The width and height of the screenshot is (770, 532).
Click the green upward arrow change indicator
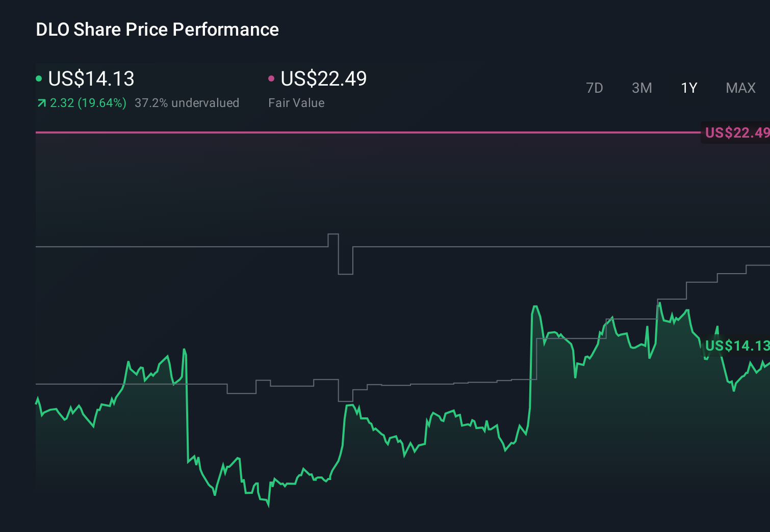(x=41, y=103)
